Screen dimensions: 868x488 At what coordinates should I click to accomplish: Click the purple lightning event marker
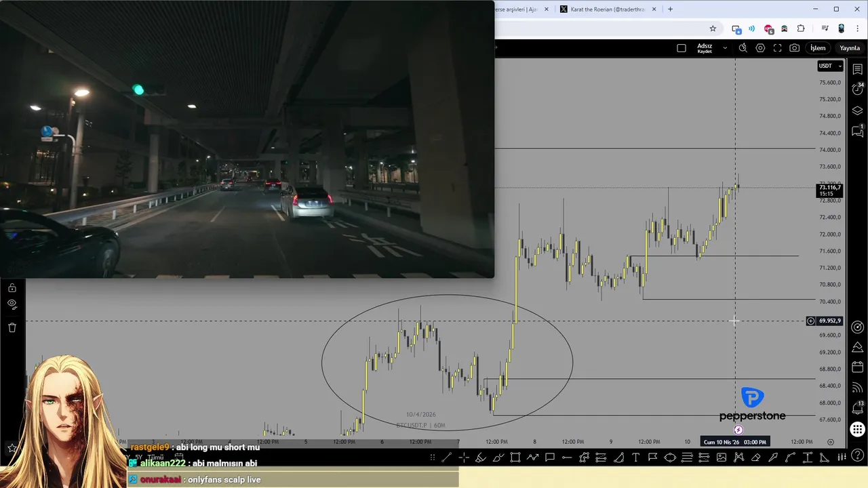click(738, 430)
